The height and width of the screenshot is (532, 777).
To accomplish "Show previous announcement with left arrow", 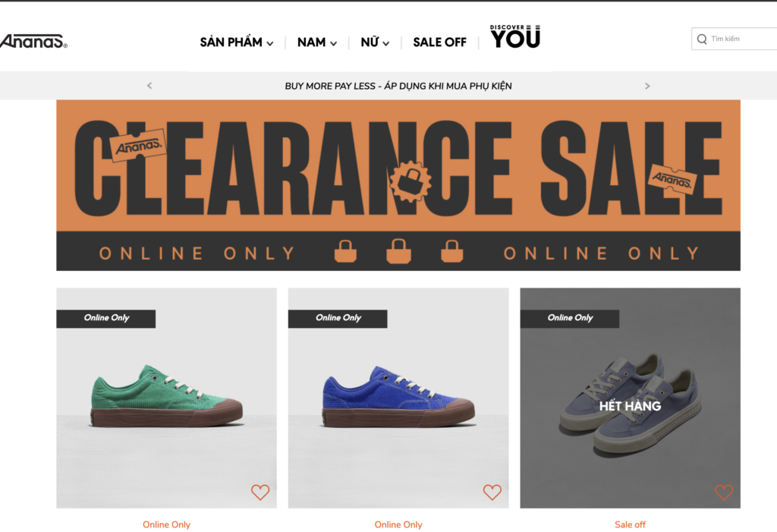I will [149, 86].
